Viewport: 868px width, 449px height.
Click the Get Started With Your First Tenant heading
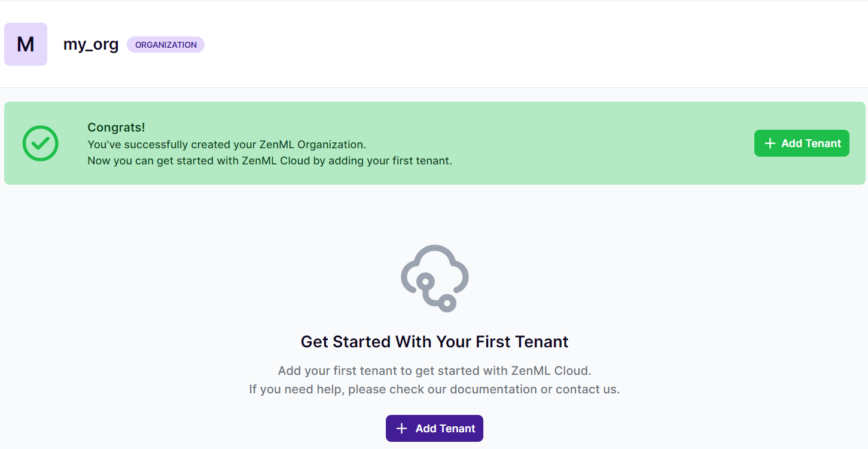click(x=434, y=342)
